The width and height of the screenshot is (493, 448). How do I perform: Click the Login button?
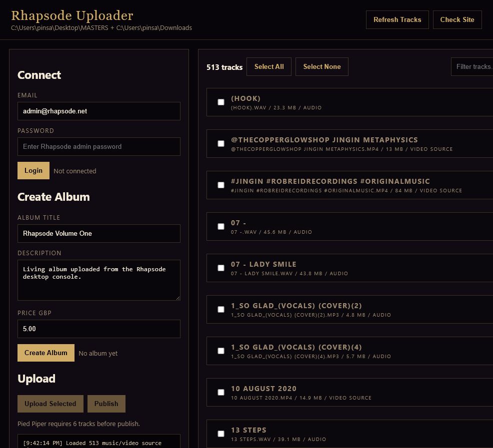33,171
